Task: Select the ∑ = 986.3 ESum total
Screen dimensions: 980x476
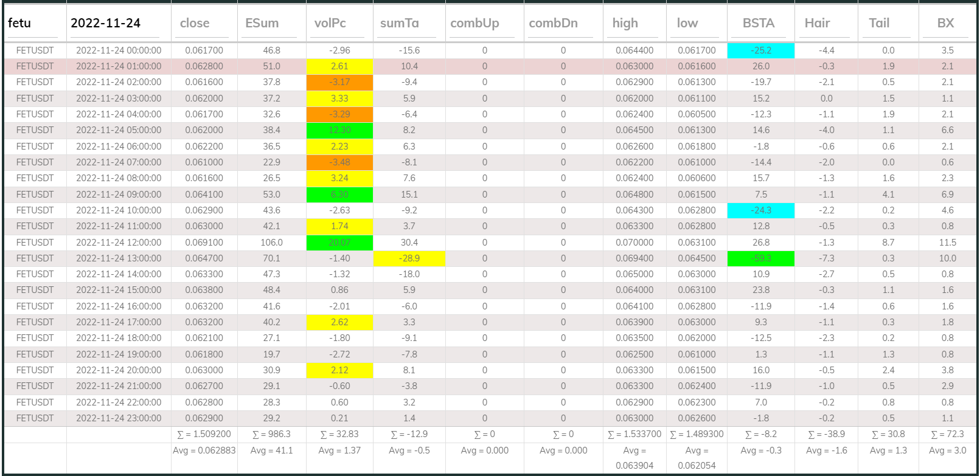Action: 271,434
